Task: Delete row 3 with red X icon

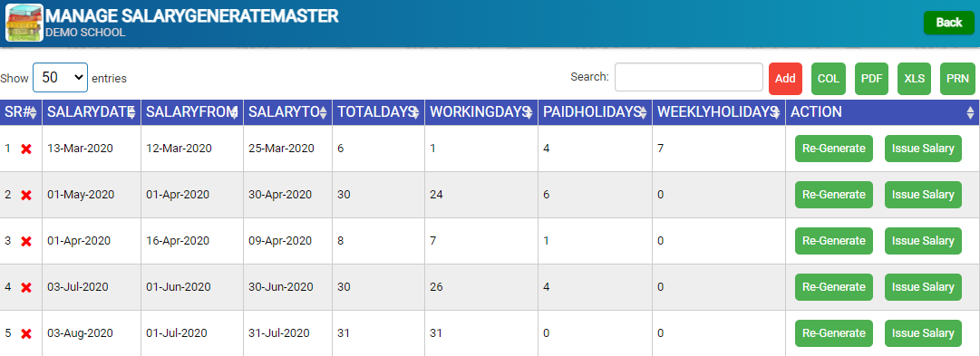Action: coord(26,241)
